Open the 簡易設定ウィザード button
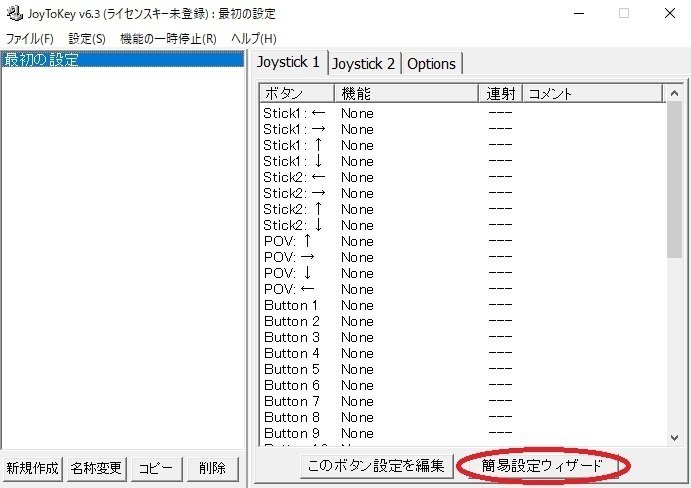Viewport: 691px width, 488px height. tap(542, 466)
